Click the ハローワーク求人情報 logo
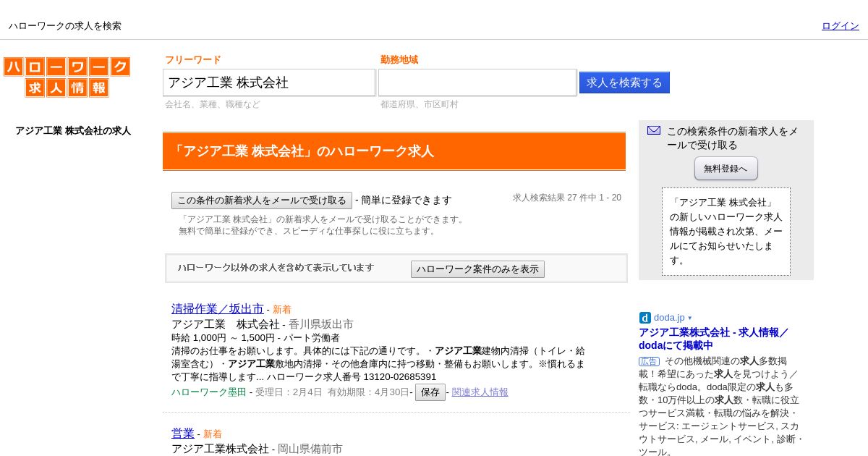Viewport: 868px width, 456px height. click(x=67, y=77)
